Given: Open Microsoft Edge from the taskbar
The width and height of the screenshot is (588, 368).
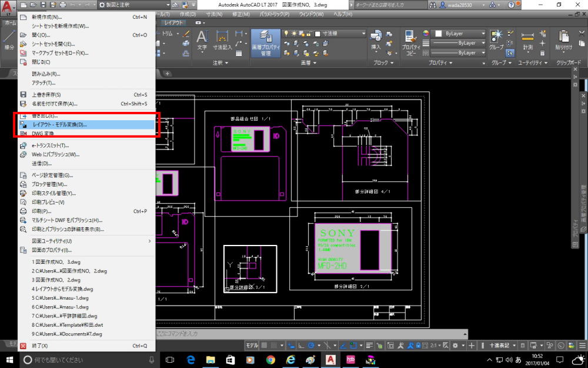Looking at the screenshot, I should click(x=191, y=360).
